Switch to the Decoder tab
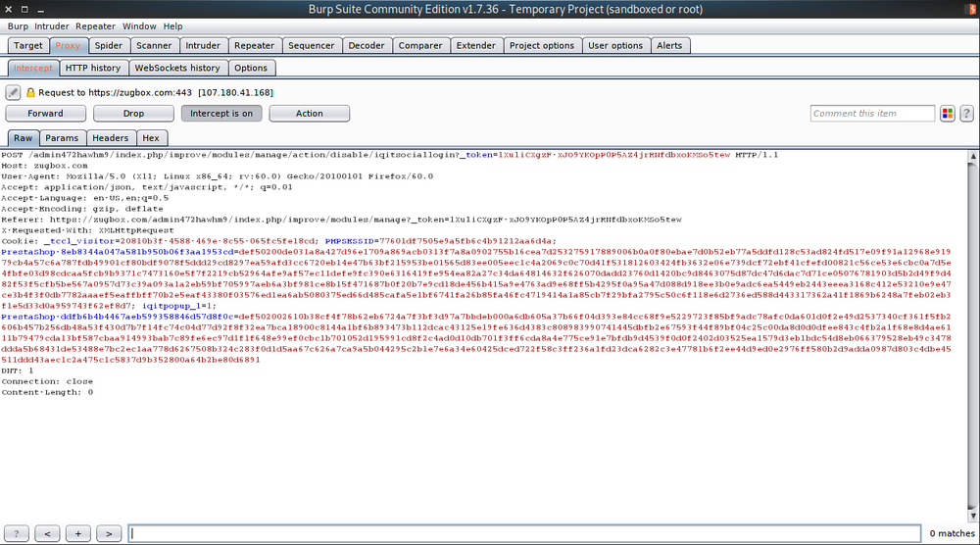 pyautogui.click(x=367, y=46)
